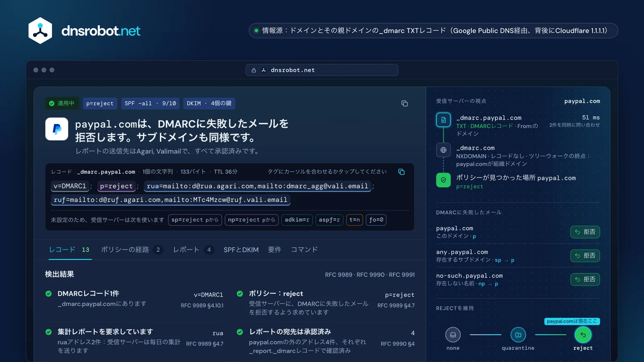The image size is (644, 362).
Task: Click the 拒否 button for paypal.com
Action: (585, 232)
